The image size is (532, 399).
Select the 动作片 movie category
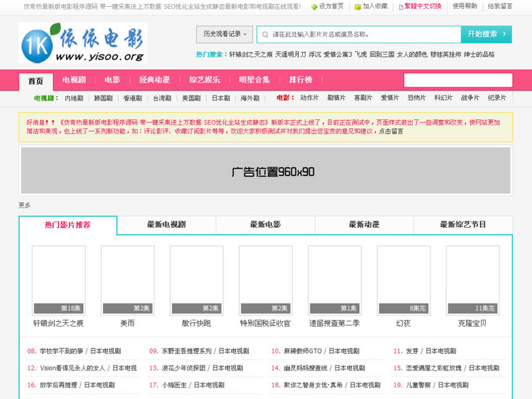(310, 98)
